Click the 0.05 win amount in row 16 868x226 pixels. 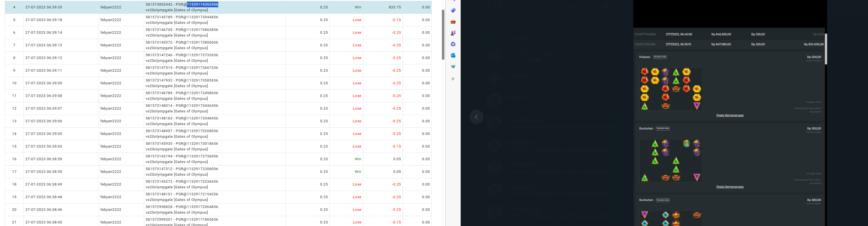click(x=397, y=159)
